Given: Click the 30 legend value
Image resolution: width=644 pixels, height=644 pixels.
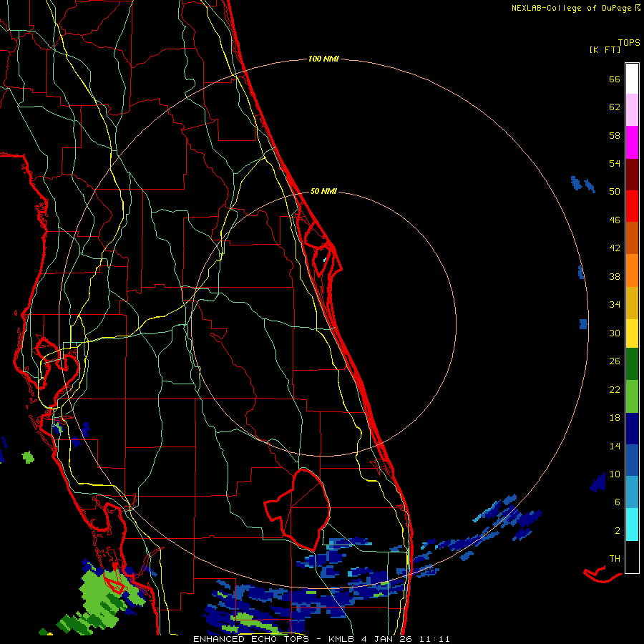Looking at the screenshot, I should (x=615, y=333).
